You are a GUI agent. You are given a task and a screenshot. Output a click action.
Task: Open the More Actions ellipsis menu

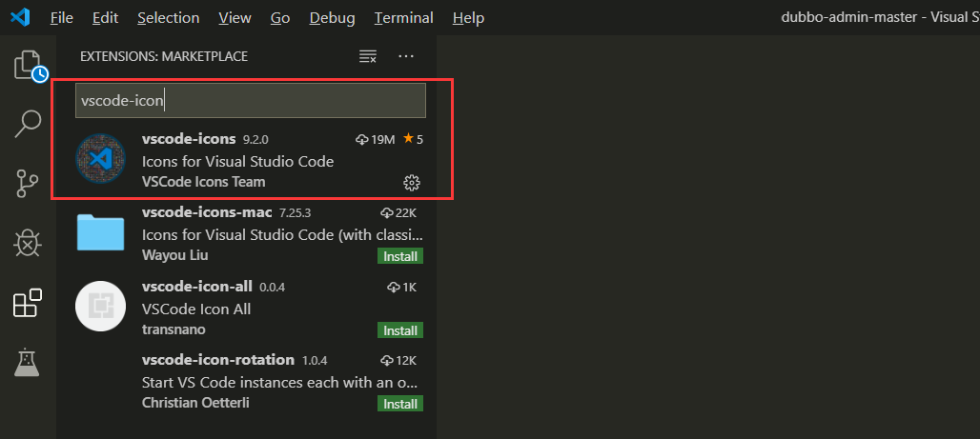406,57
